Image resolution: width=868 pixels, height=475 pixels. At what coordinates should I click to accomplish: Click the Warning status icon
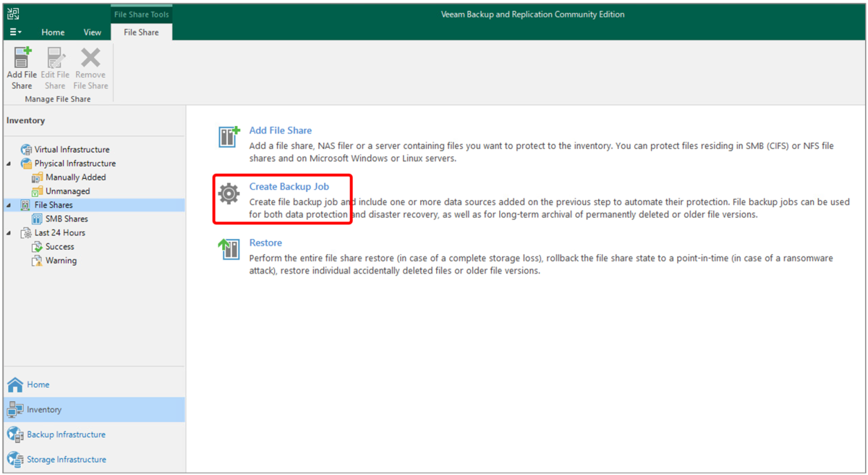pos(38,261)
